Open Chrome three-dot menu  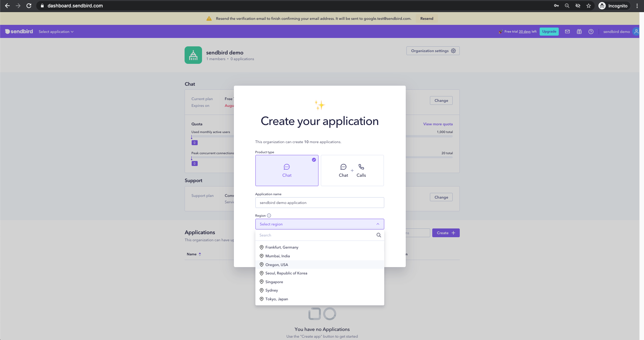tap(637, 6)
